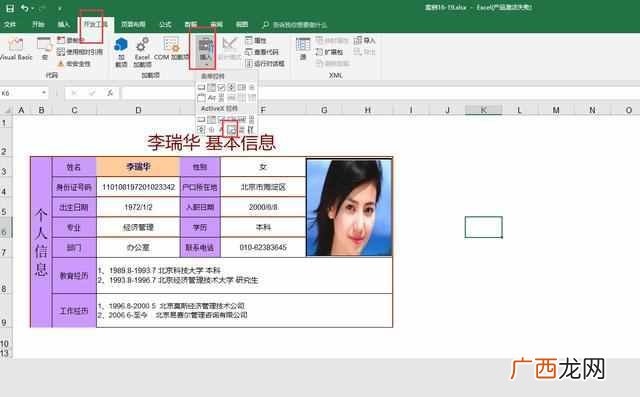Click 属性 (Properties) in Controls group
This screenshot has width=640, height=397.
(x=256, y=40)
